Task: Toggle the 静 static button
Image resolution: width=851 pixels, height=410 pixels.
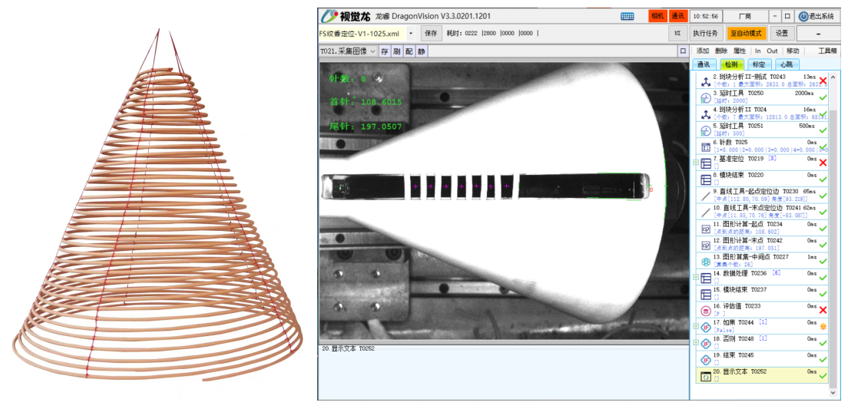Action: click(421, 51)
